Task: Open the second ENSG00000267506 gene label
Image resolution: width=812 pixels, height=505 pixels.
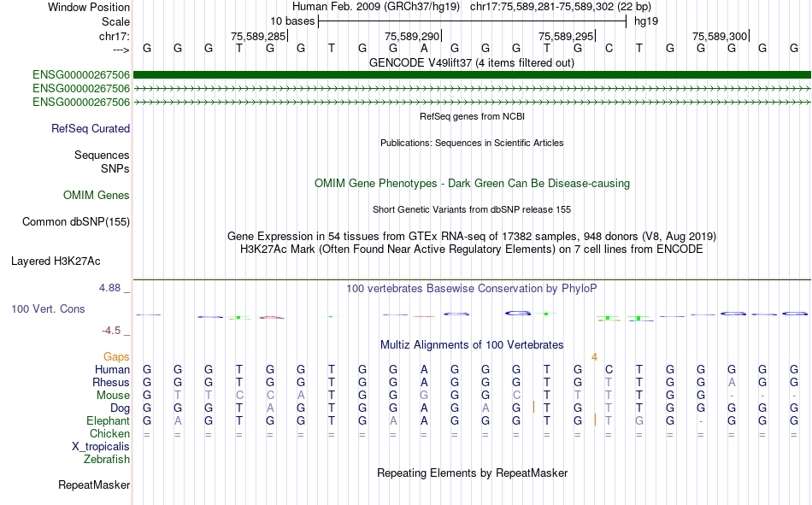Action: [81, 89]
